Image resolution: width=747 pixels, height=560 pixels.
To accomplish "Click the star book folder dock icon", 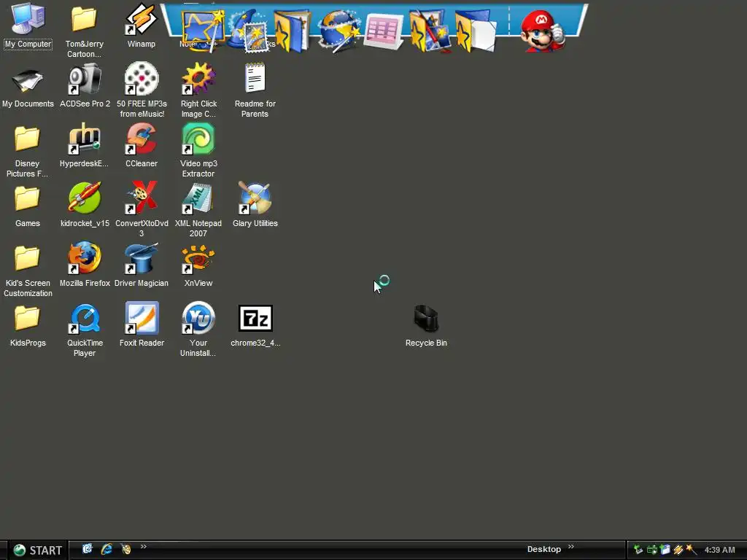I will click(x=292, y=31).
